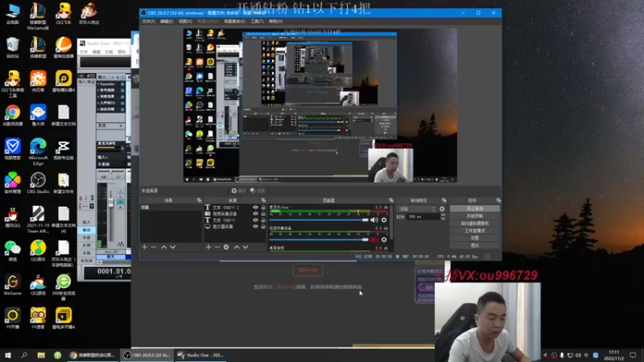
Task: Open OBS Studio desktop shortcut
Action: 38,183
